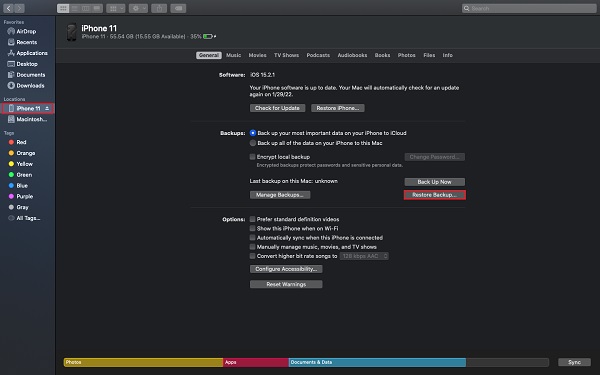Filter by the Green tag
600x375 pixels.
pos(24,174)
